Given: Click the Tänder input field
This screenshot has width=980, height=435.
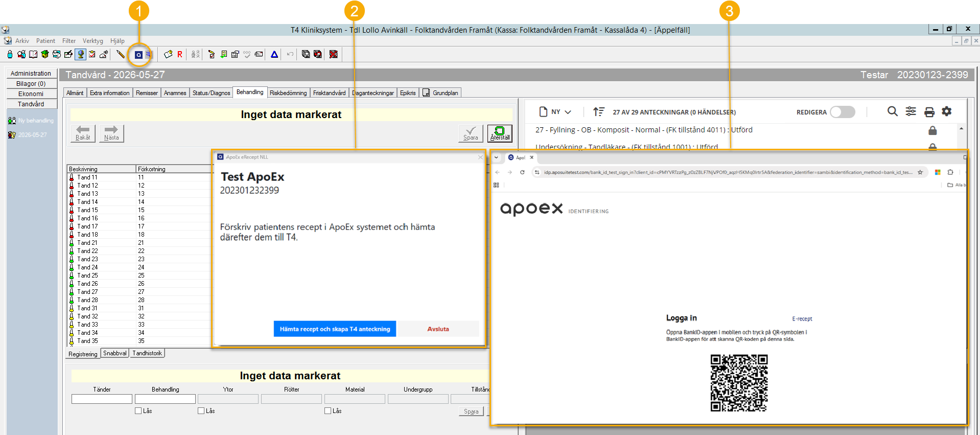Looking at the screenshot, I should (102, 399).
